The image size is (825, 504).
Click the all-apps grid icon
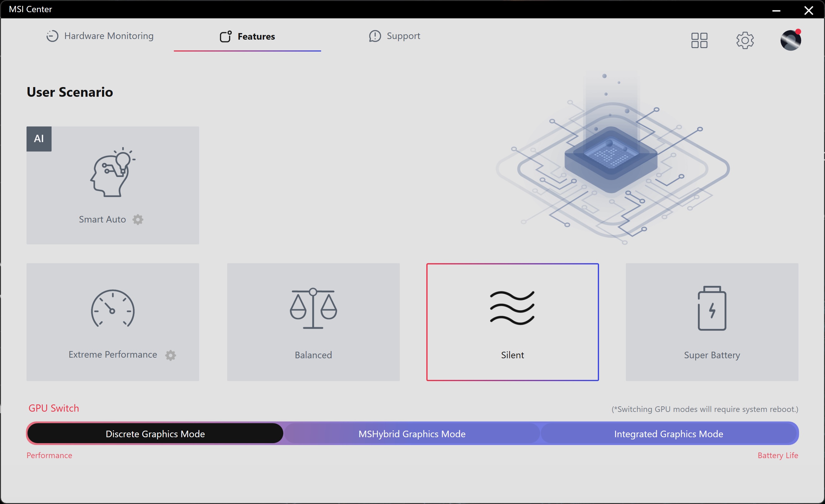[x=699, y=41]
